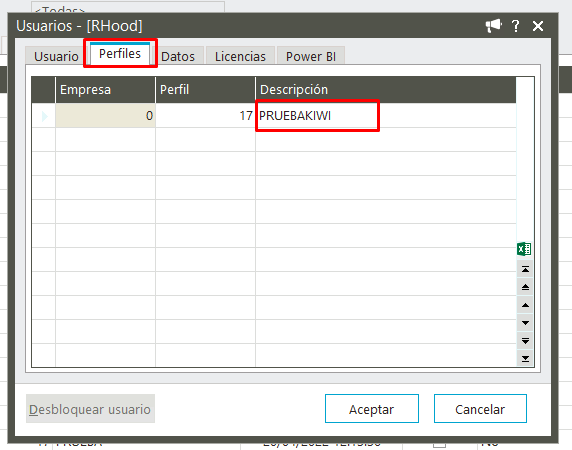572x450 pixels.
Task: Select the Perfiles tab
Action: pos(120,54)
